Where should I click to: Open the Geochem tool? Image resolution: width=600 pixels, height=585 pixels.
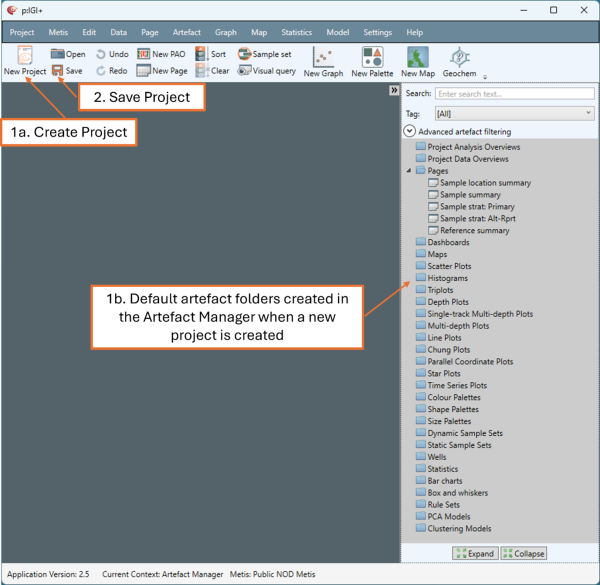point(459,61)
